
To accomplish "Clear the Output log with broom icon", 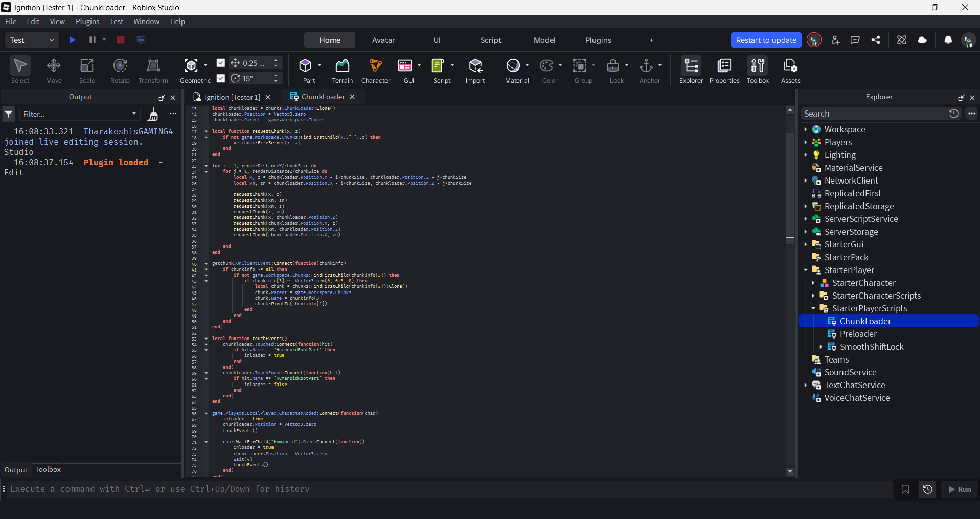I will click(x=152, y=114).
